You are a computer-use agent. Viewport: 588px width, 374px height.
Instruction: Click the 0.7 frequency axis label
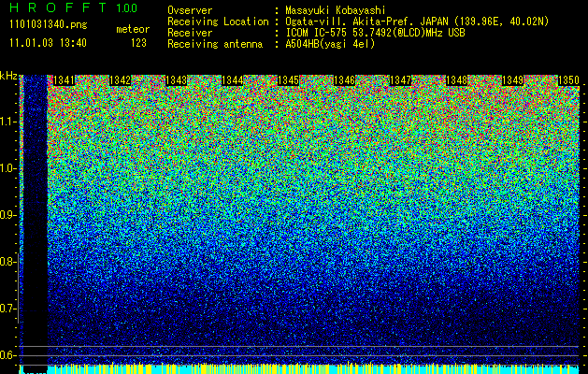tap(8, 309)
